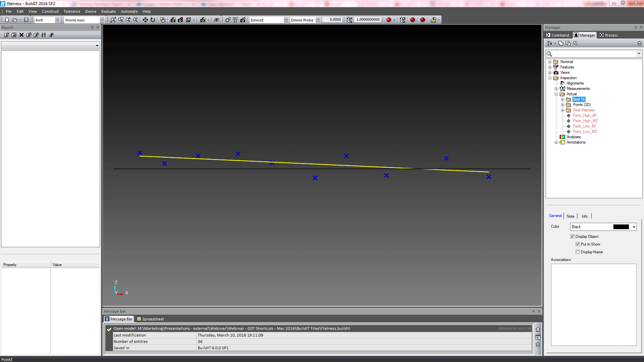Click the Rotate view tool icon

coord(153,20)
